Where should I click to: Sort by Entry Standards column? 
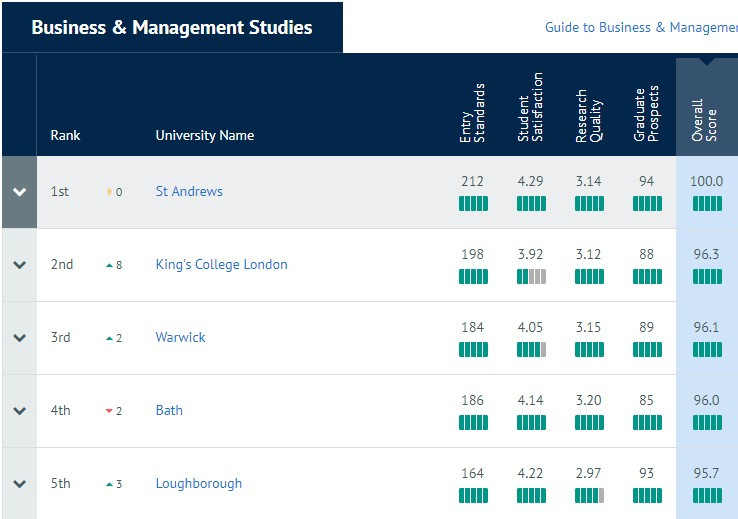(472, 113)
